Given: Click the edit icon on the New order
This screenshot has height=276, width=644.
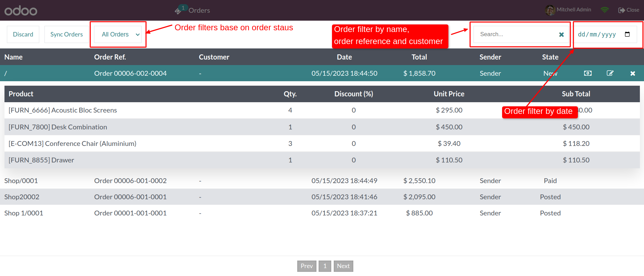Looking at the screenshot, I should pos(610,73).
